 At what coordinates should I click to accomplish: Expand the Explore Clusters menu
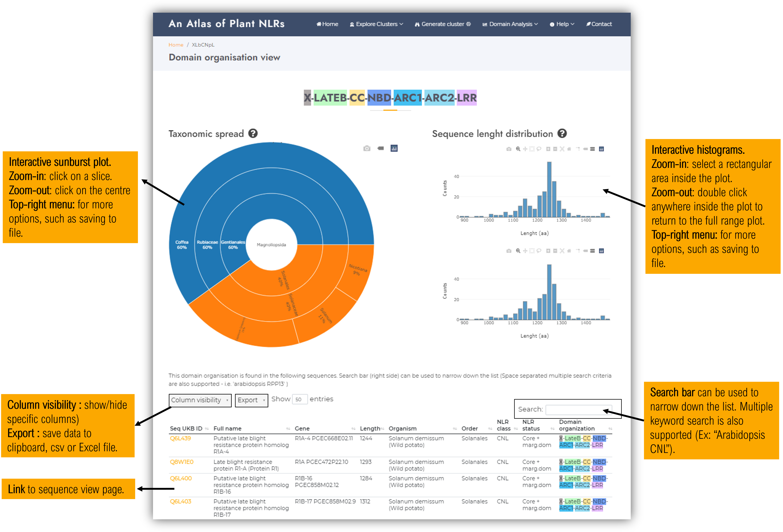pyautogui.click(x=376, y=24)
